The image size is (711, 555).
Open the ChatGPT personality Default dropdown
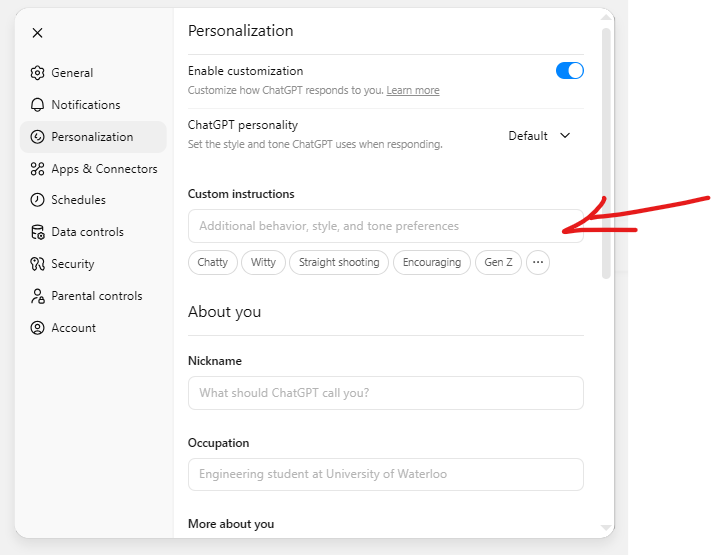click(539, 136)
